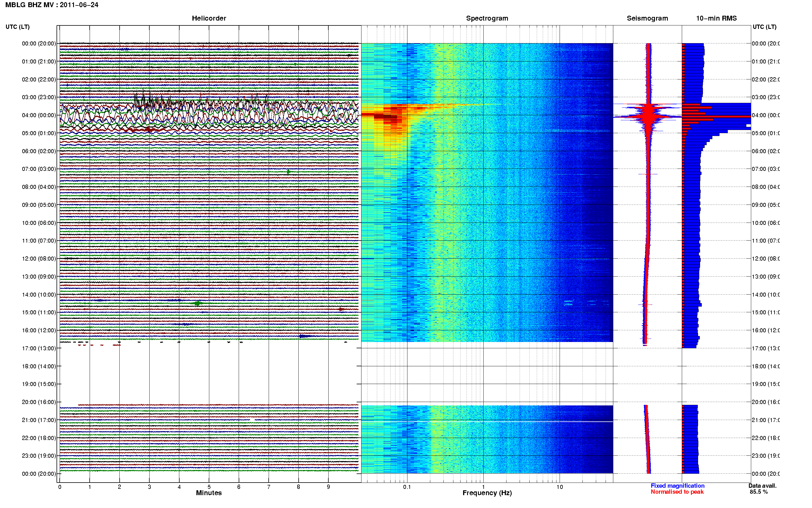Image resolution: width=812 pixels, height=508 pixels.
Task: Click the large red seismogram peak at 04:00
Action: tap(648, 116)
